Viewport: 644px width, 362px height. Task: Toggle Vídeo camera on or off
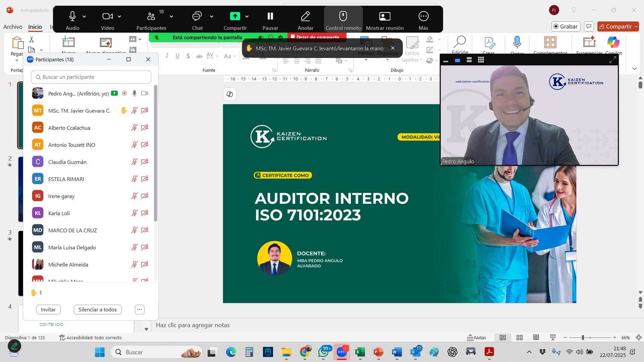click(x=107, y=16)
